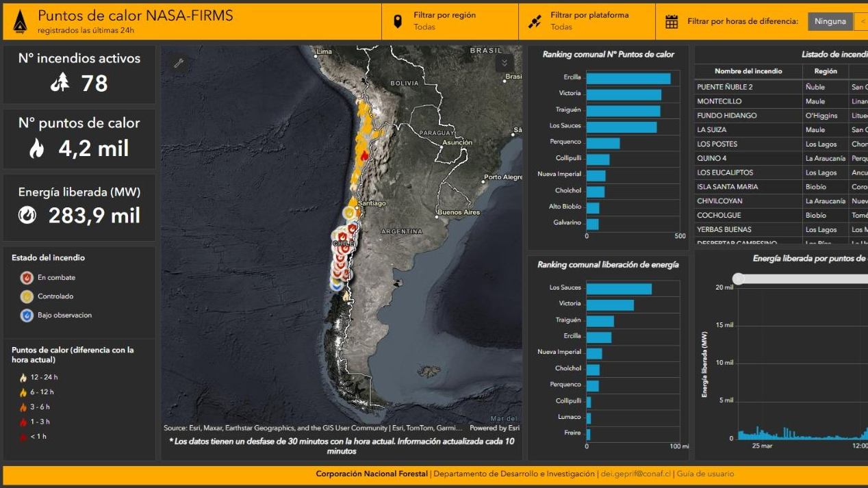Click the Ercilla bar in heat points ranking
Screen dimensions: 868x488
(628, 78)
